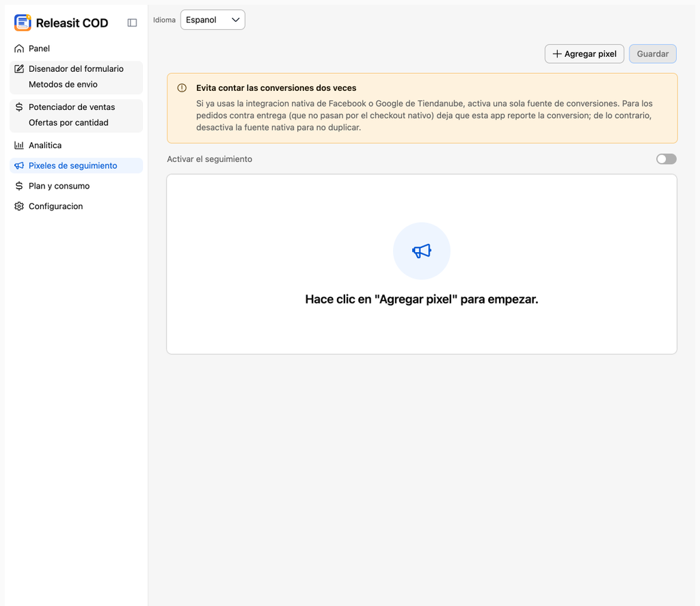700x606 pixels.
Task: Click the Configuracion gear icon
Action: pos(18,206)
